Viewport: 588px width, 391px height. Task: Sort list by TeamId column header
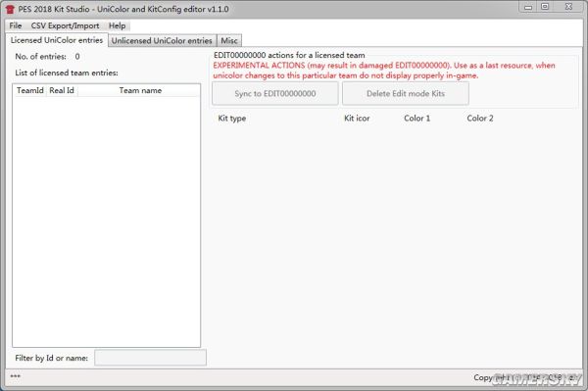click(x=30, y=90)
